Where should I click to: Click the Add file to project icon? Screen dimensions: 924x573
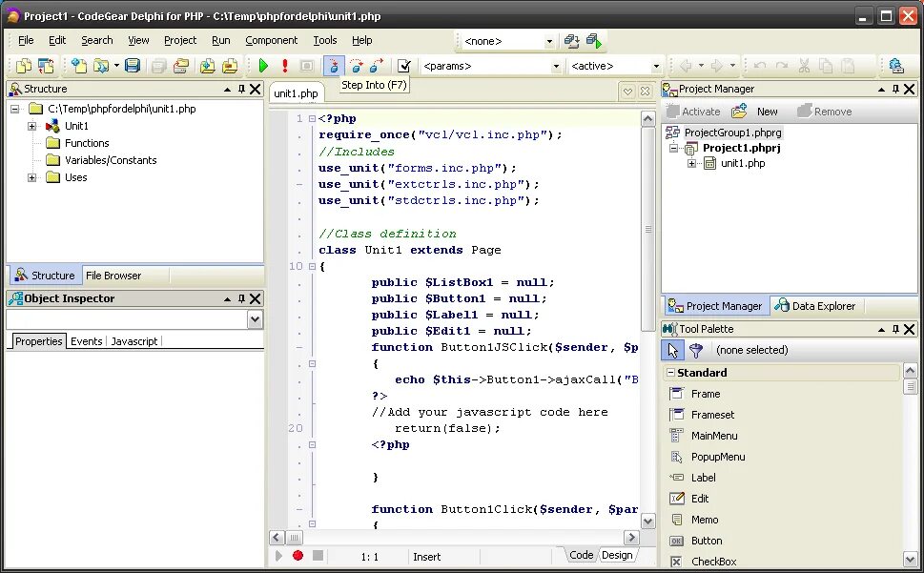[x=208, y=66]
